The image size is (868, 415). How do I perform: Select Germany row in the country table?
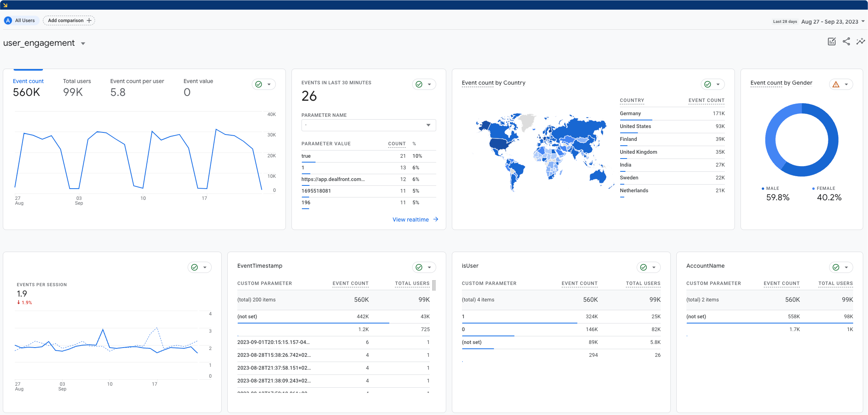tap(630, 114)
